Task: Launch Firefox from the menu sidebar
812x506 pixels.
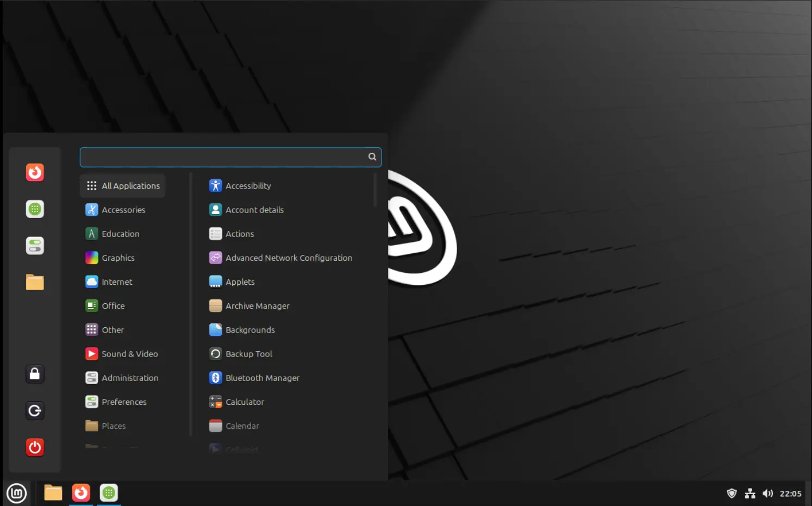Action: point(35,172)
